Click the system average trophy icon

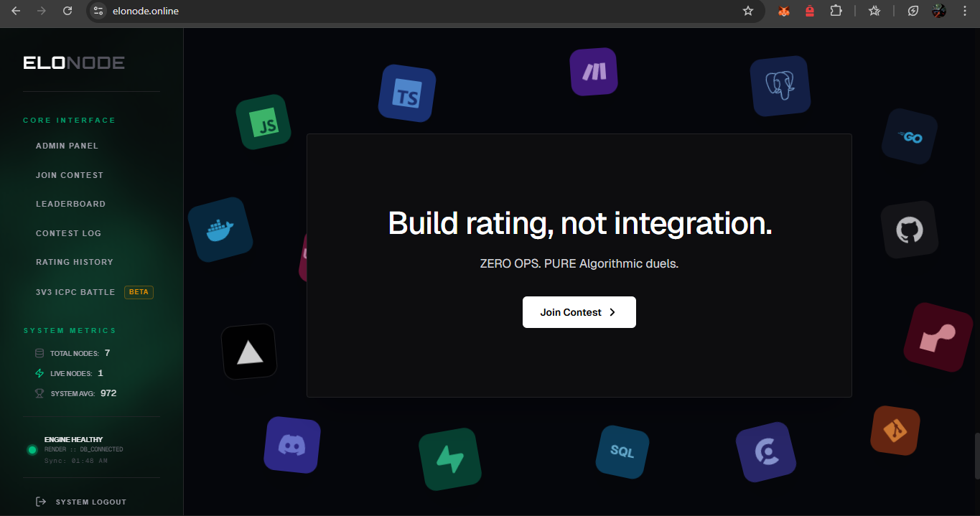coord(39,393)
